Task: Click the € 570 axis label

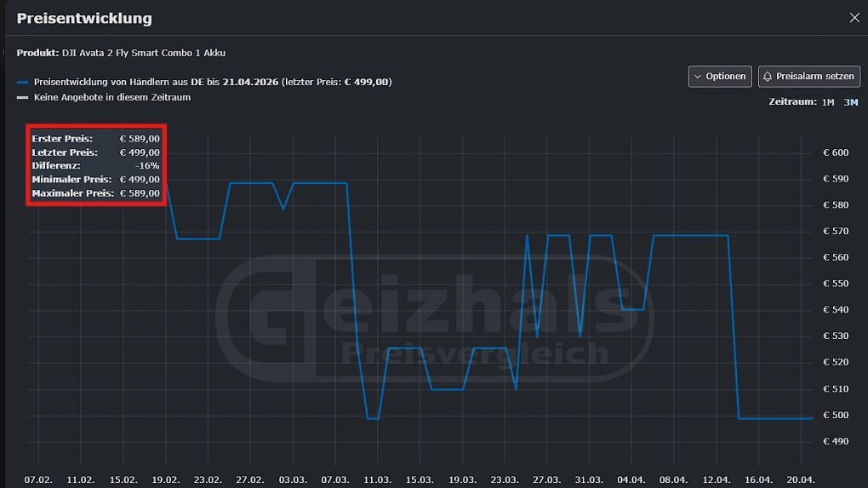Action: pyautogui.click(x=836, y=231)
